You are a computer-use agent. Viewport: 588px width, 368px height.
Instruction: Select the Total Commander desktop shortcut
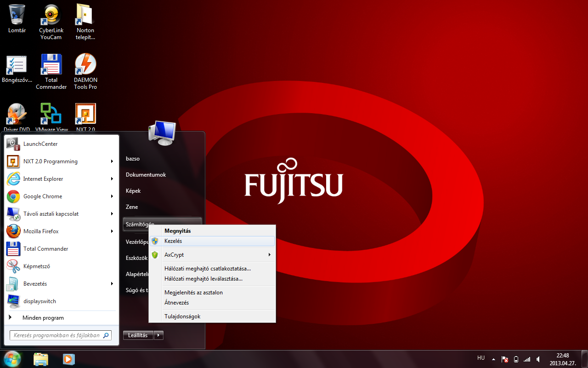point(51,72)
